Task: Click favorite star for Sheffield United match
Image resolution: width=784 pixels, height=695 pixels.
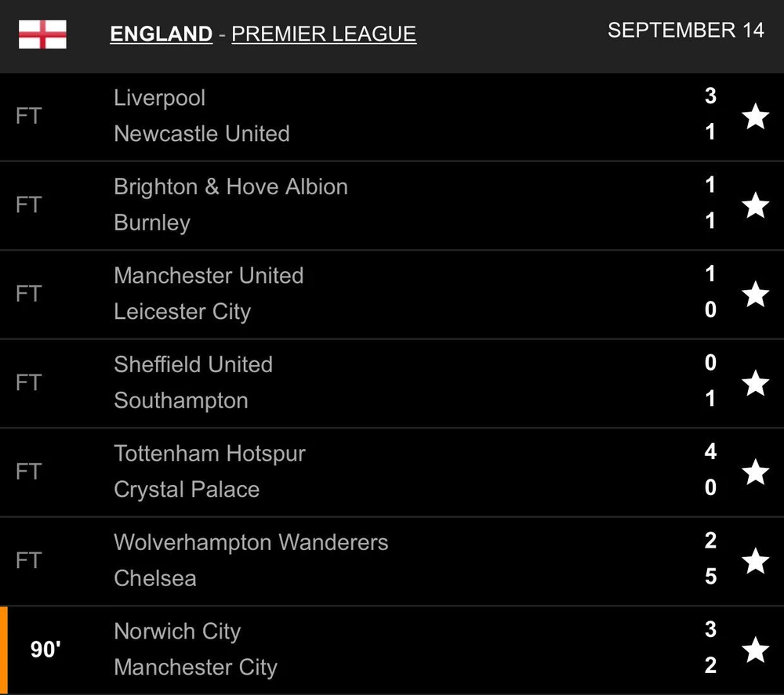Action: [755, 383]
